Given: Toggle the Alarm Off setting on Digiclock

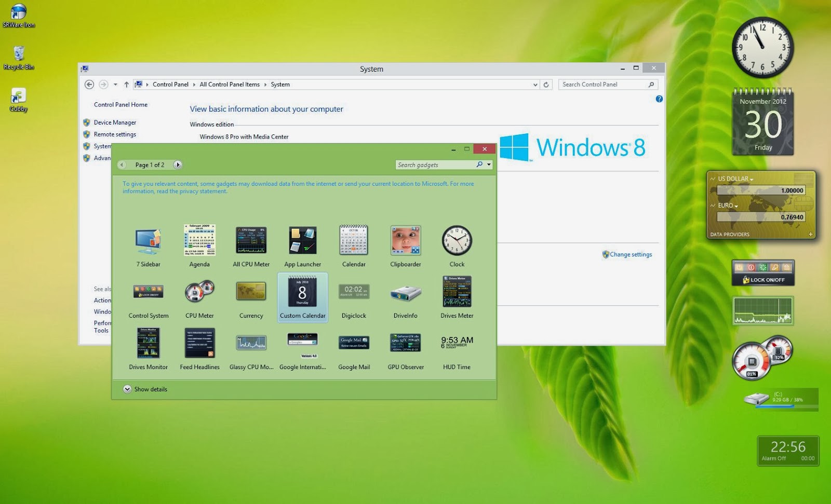Looking at the screenshot, I should click(x=774, y=458).
